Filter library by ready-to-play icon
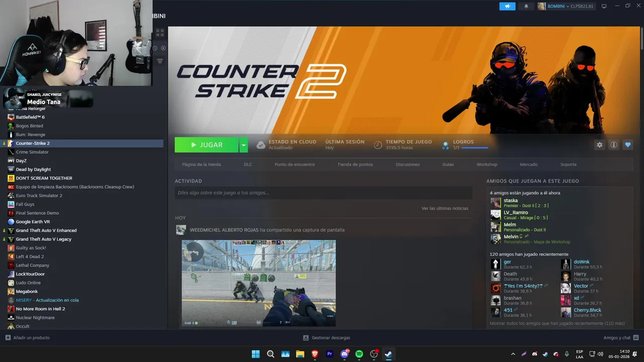The height and width of the screenshot is (362, 644). 163,48
